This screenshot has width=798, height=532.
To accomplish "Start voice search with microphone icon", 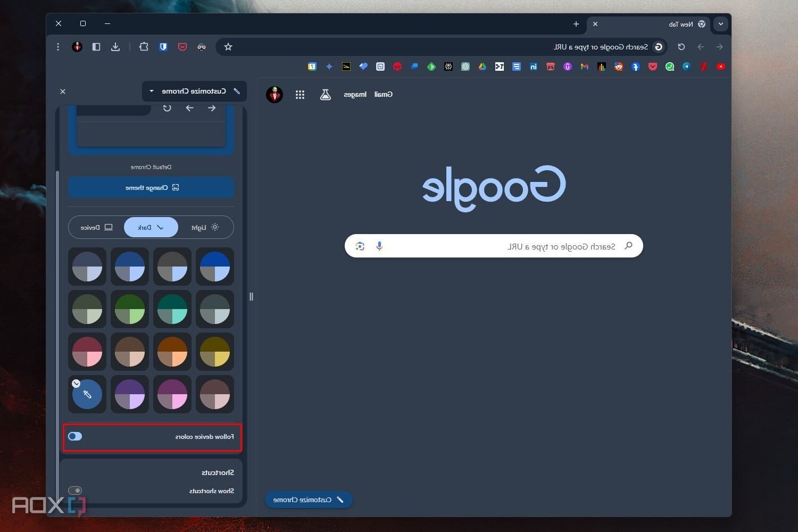I will [x=379, y=246].
